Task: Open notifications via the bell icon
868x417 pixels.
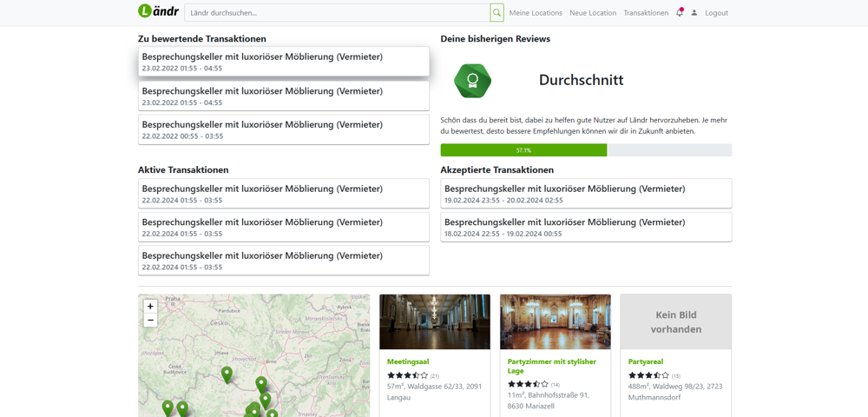Action: pyautogui.click(x=680, y=12)
